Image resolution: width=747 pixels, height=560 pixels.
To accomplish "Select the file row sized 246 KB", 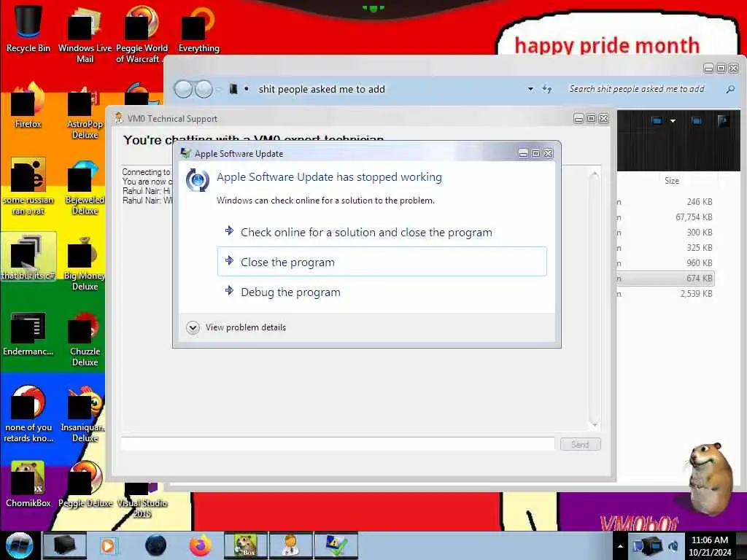I will [x=666, y=202].
